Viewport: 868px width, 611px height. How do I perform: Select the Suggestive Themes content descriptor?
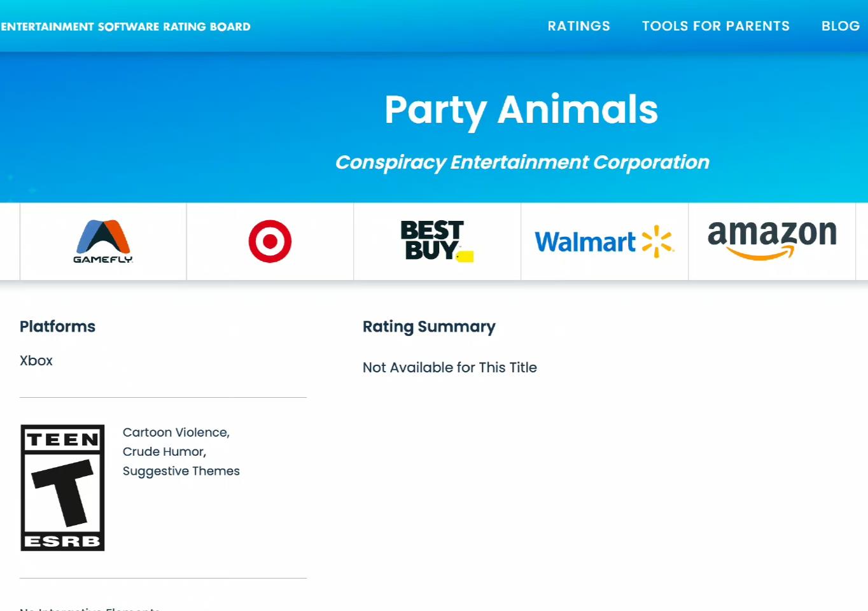tap(181, 471)
